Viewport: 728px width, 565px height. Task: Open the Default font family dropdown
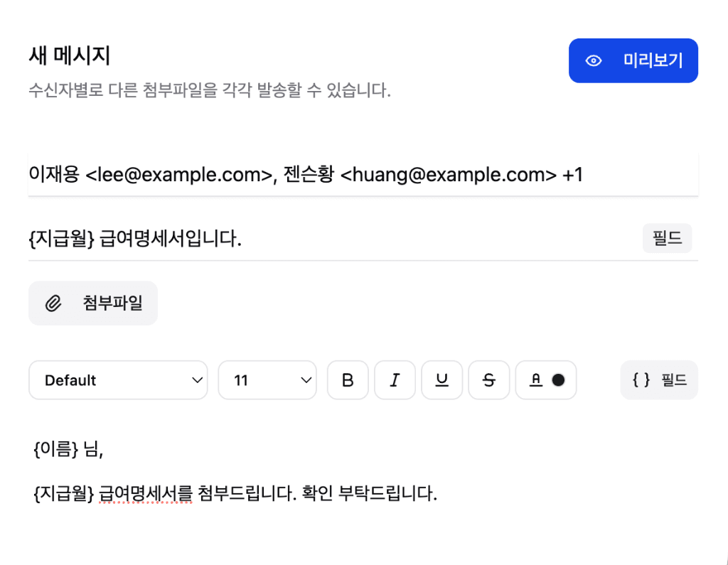(x=118, y=380)
